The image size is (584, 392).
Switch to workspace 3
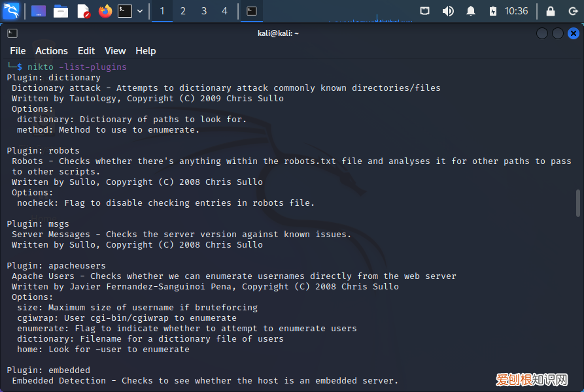(204, 11)
